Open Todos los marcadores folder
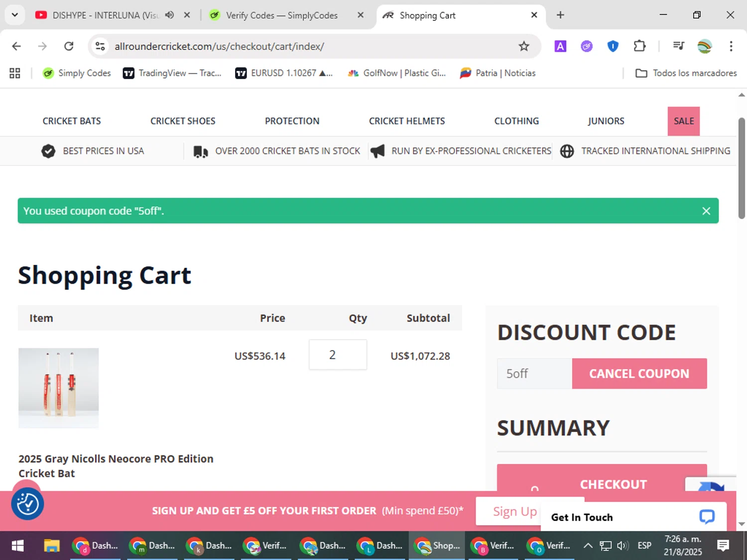The width and height of the screenshot is (747, 560). coord(686,73)
